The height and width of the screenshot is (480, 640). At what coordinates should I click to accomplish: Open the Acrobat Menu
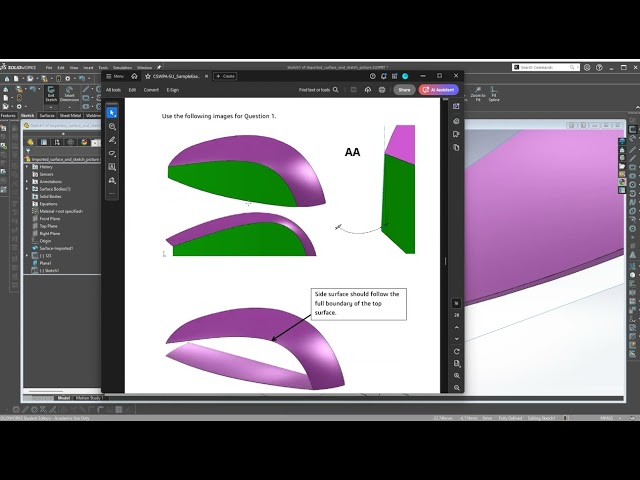tap(115, 76)
